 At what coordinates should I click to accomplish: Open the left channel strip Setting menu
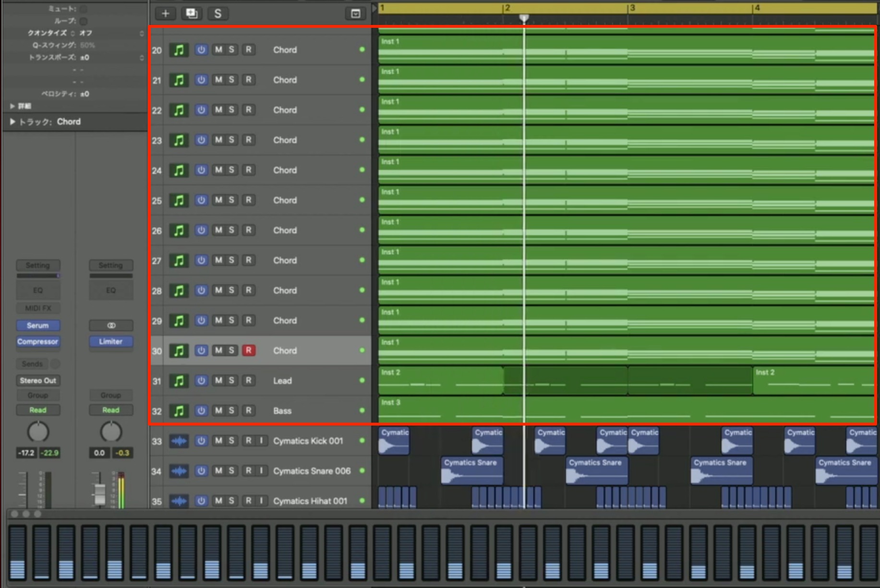pyautogui.click(x=38, y=265)
